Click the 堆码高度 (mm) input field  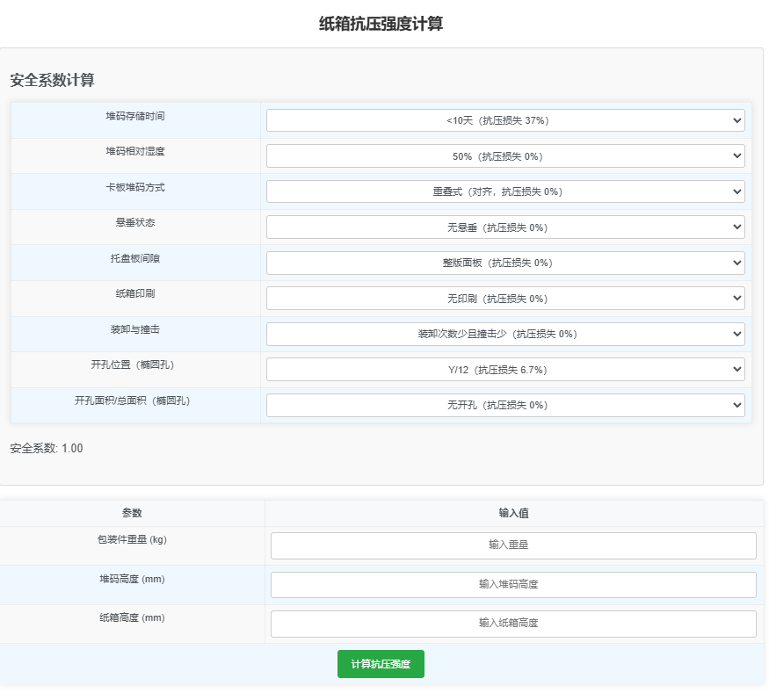pyautogui.click(x=514, y=584)
